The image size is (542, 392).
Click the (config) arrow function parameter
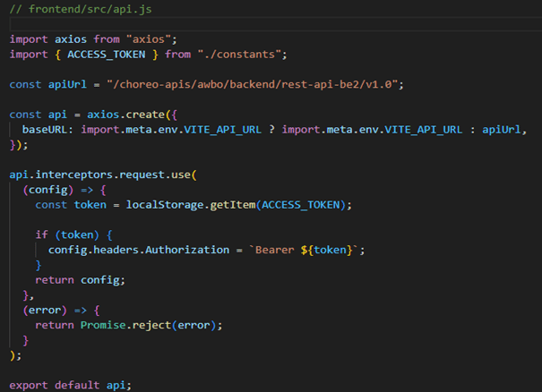(48, 190)
